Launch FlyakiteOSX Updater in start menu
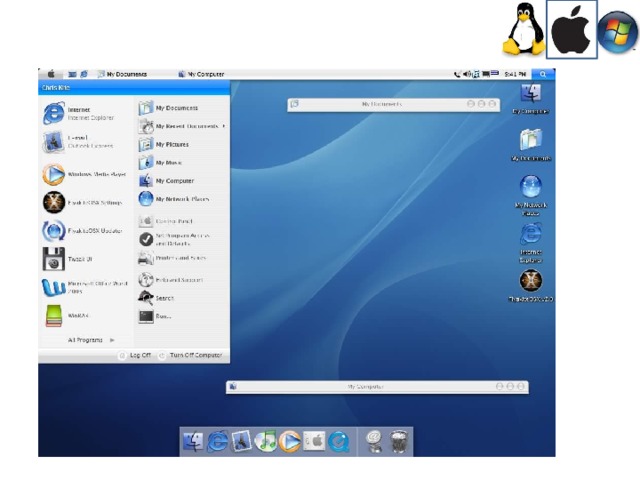640x480 pixels. point(83,231)
